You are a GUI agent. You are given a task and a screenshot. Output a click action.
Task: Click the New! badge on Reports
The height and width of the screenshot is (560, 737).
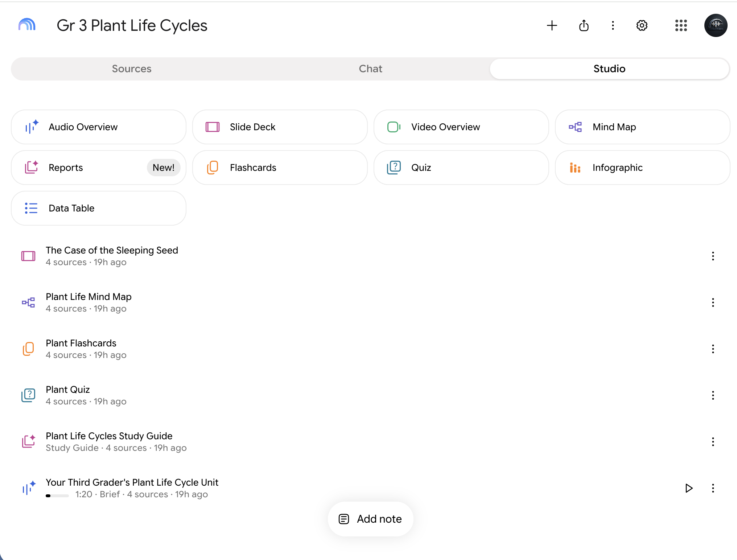(x=164, y=168)
